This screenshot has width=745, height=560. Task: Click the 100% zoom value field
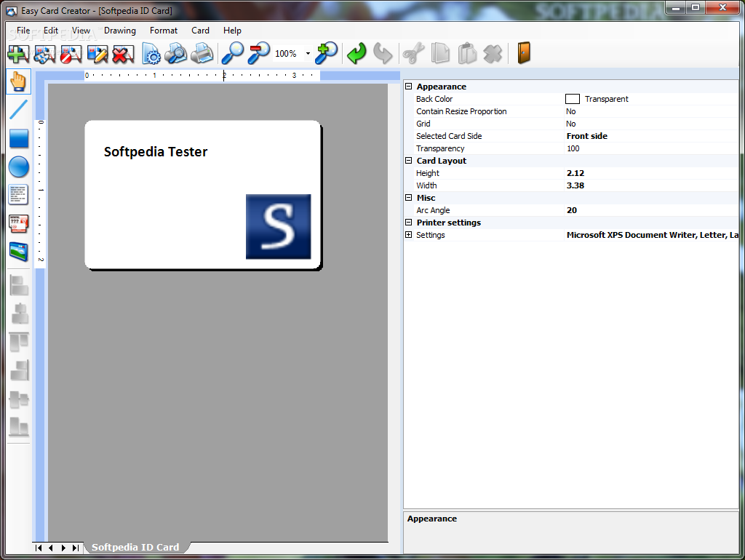point(287,54)
